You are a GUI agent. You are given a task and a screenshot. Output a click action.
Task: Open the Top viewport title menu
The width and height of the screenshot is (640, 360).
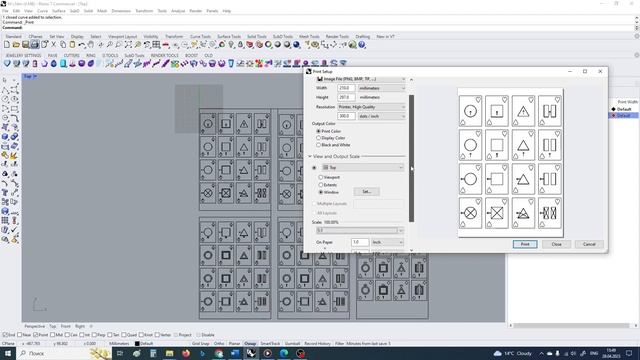pyautogui.click(x=30, y=76)
